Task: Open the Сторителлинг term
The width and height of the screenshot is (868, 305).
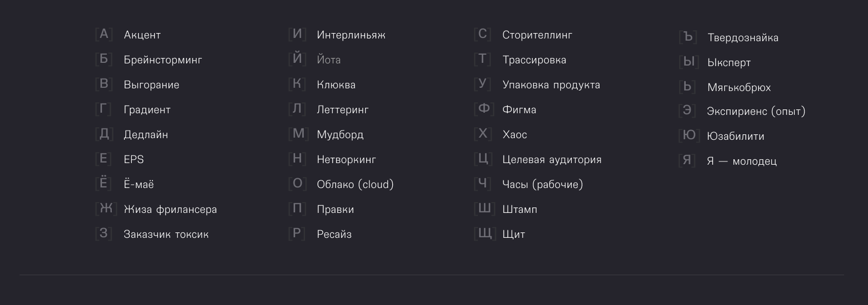Action: click(537, 35)
